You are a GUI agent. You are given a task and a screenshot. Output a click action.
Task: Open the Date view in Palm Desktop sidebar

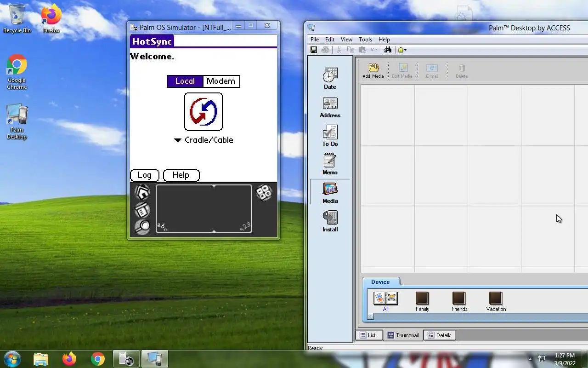330,78
